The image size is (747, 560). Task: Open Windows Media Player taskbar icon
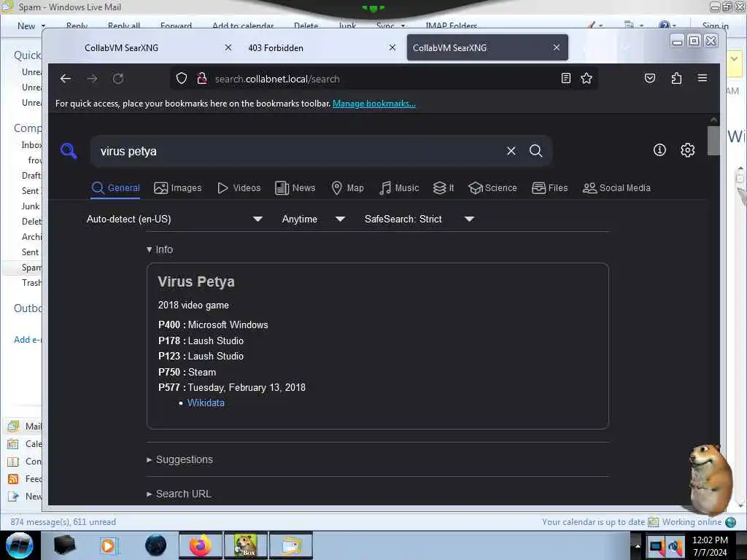click(x=109, y=545)
